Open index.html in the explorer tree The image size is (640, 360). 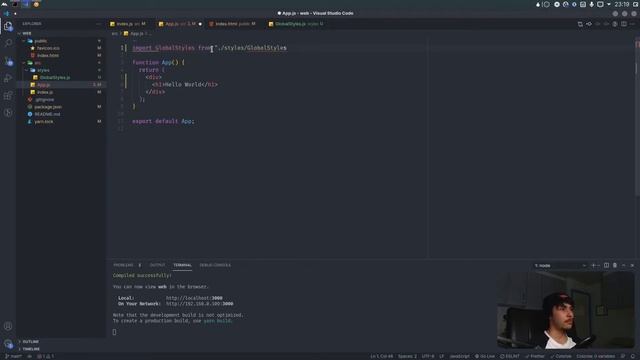click(61, 56)
